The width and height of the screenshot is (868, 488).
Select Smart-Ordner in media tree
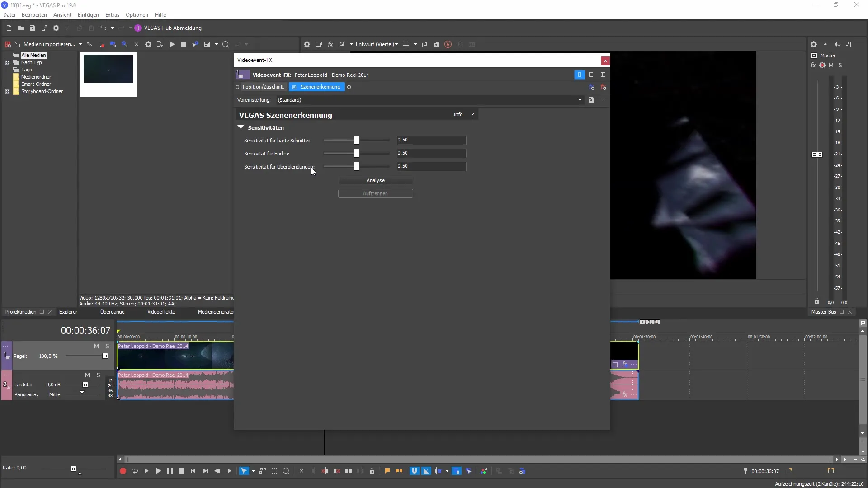click(36, 84)
